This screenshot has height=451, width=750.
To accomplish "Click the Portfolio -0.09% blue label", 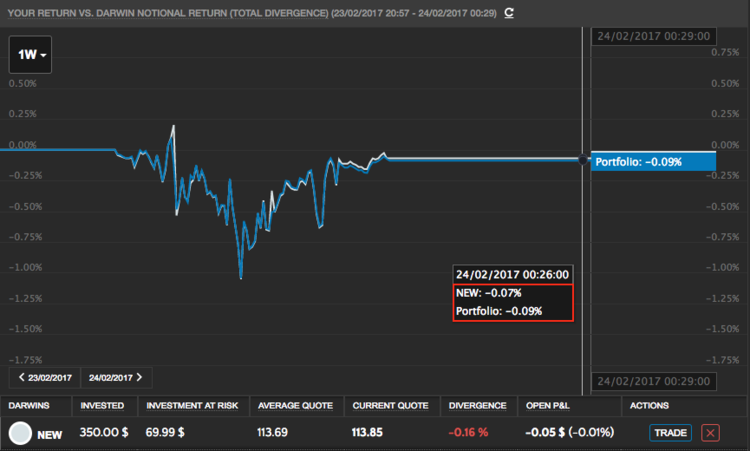I will [x=653, y=162].
